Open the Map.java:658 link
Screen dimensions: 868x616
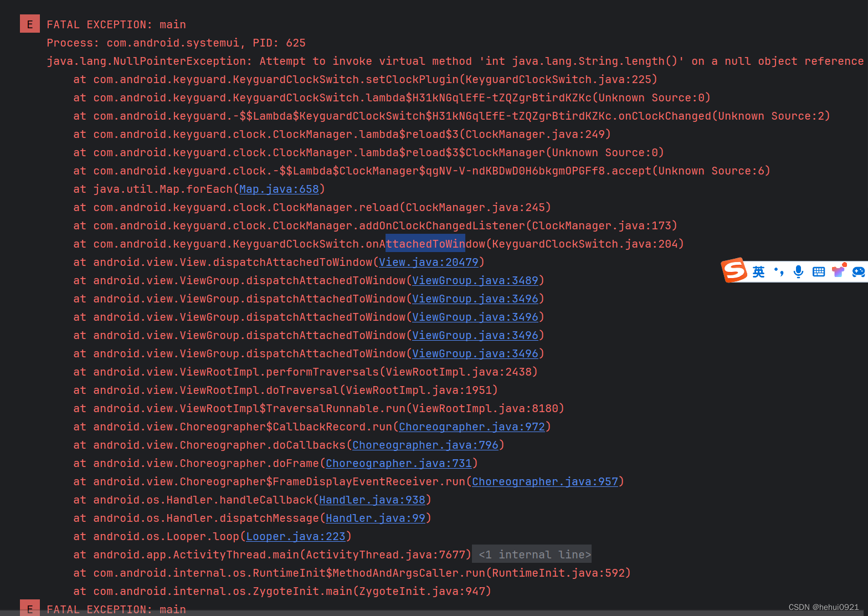[279, 189]
